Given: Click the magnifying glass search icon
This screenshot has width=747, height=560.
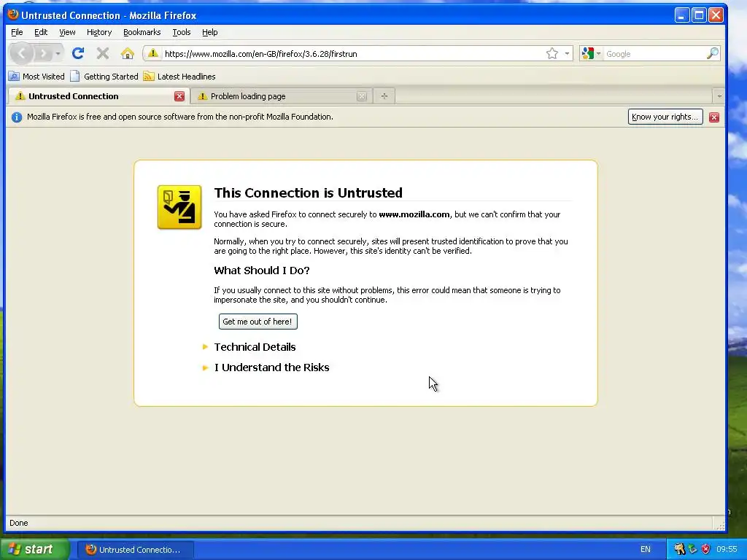Looking at the screenshot, I should tap(712, 53).
